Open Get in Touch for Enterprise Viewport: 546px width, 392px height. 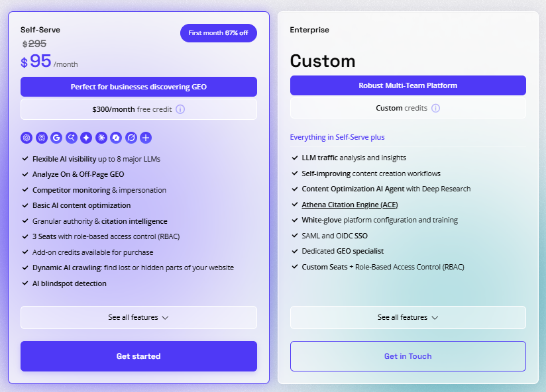point(408,356)
